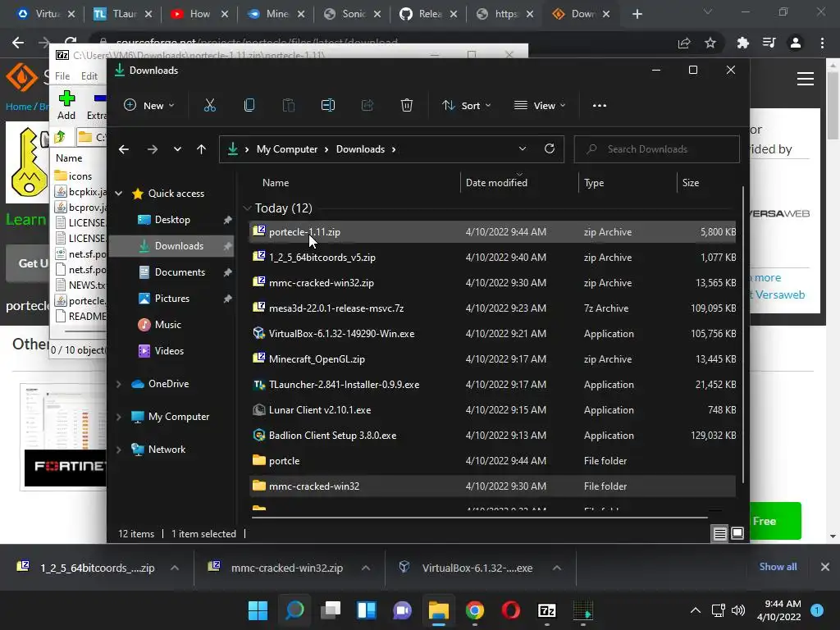Open the View dropdown menu
840x630 pixels.
tap(540, 106)
